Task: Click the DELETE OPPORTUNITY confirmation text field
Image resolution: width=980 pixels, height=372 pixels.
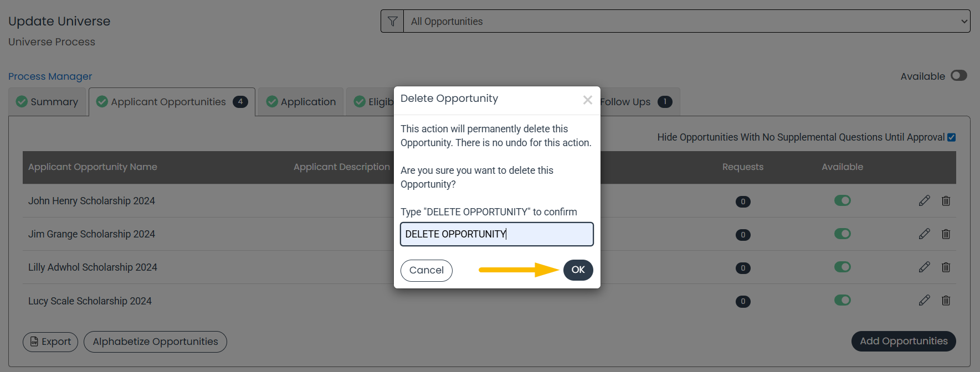Action: pos(497,234)
